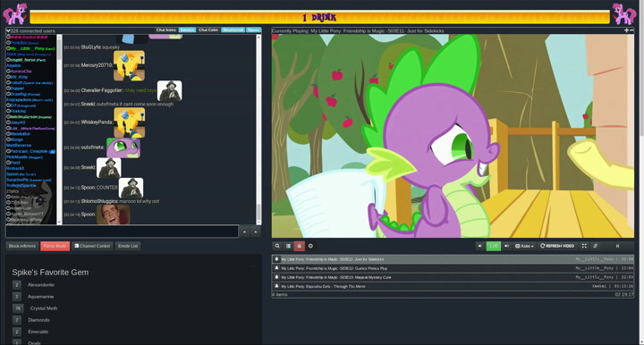Toggle the Chat Icons option
644x345 pixels.
click(166, 30)
